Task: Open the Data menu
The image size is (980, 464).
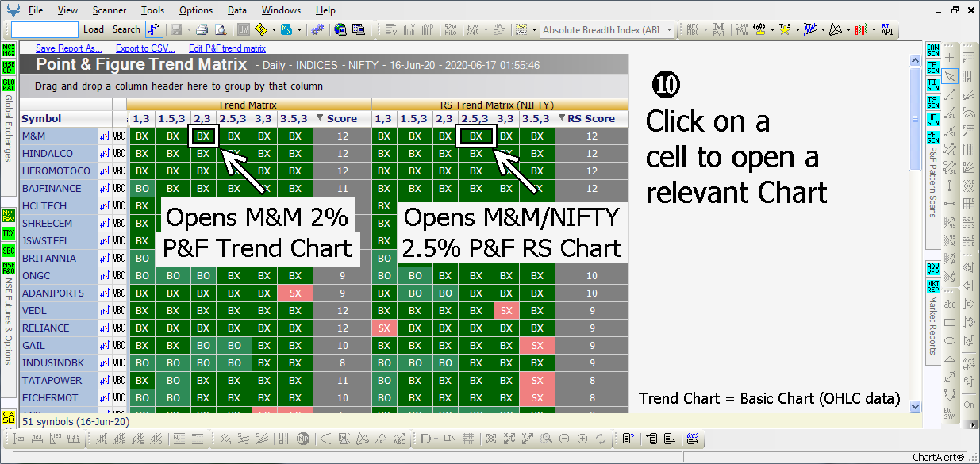Action: click(236, 10)
